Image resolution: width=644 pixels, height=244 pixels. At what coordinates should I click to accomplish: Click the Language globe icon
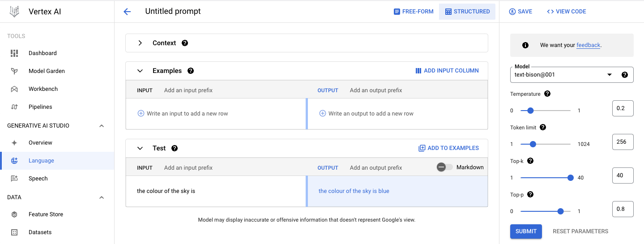tap(14, 160)
